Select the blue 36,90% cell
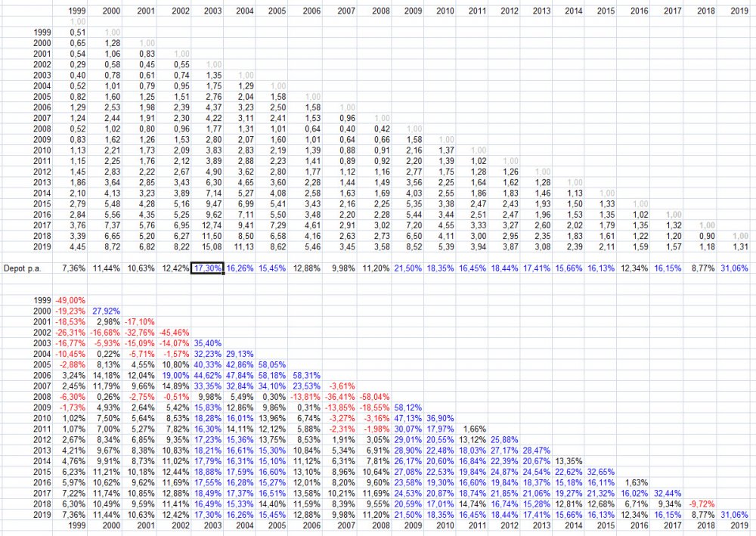The image size is (756, 536). pos(440,418)
